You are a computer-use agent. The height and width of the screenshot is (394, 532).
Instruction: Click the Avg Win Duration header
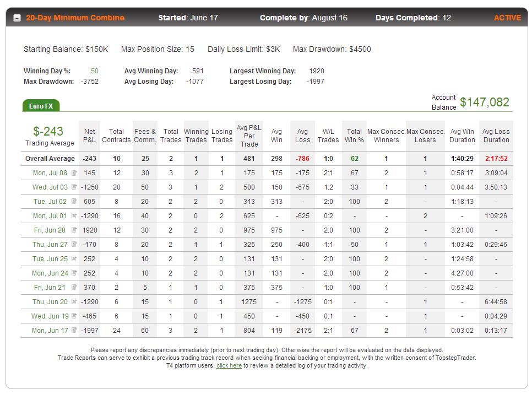click(x=462, y=136)
